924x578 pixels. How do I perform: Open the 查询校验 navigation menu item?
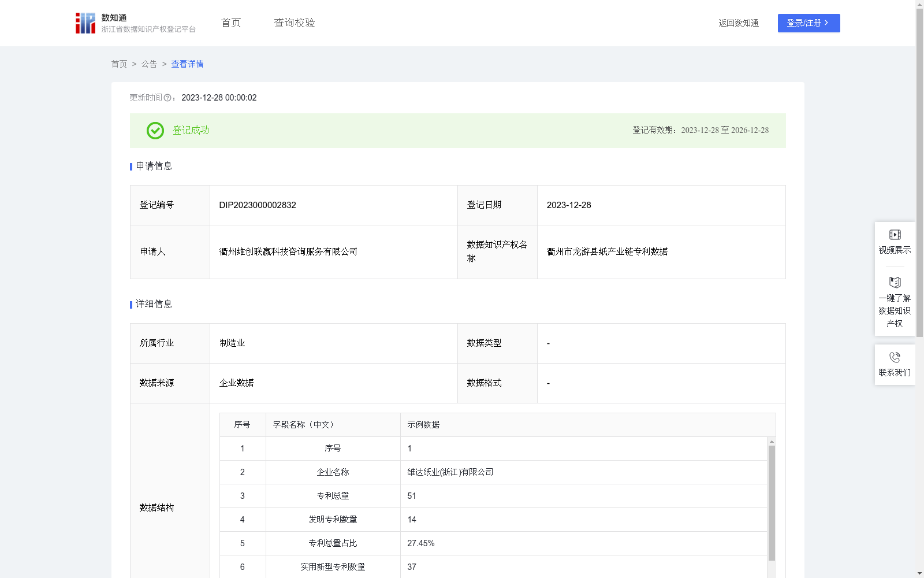coord(295,23)
